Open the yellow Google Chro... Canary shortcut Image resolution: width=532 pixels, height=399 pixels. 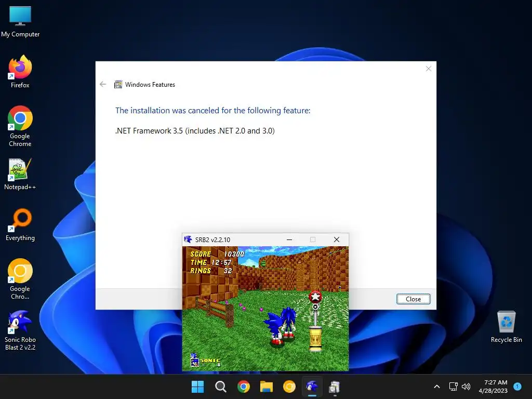click(x=20, y=279)
